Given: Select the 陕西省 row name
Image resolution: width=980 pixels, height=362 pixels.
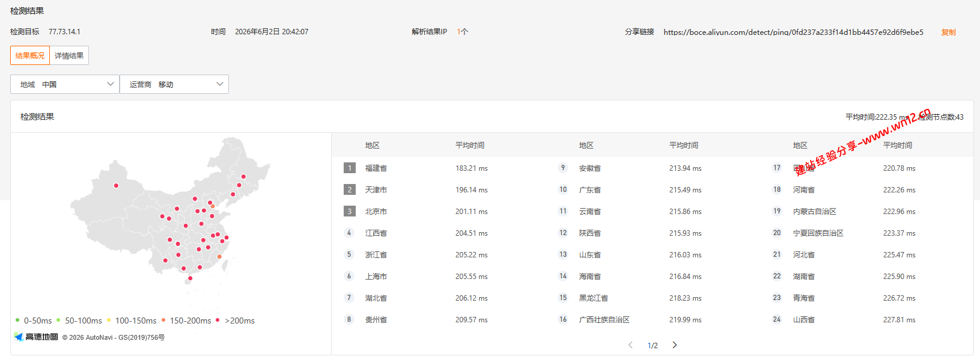Looking at the screenshot, I should [x=590, y=233].
